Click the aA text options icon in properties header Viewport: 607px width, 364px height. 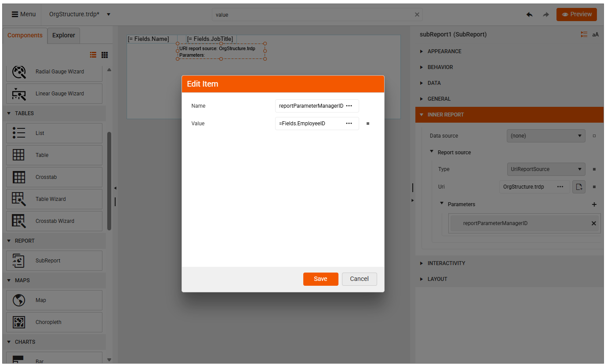[596, 34]
